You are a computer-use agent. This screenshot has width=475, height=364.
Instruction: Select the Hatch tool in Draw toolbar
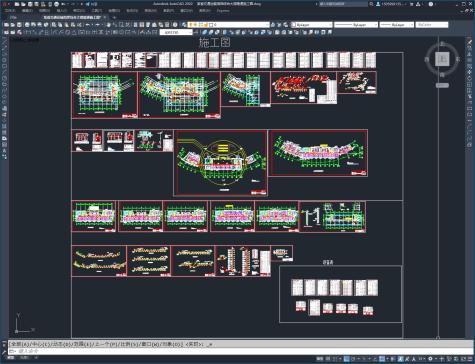[x=4, y=126]
